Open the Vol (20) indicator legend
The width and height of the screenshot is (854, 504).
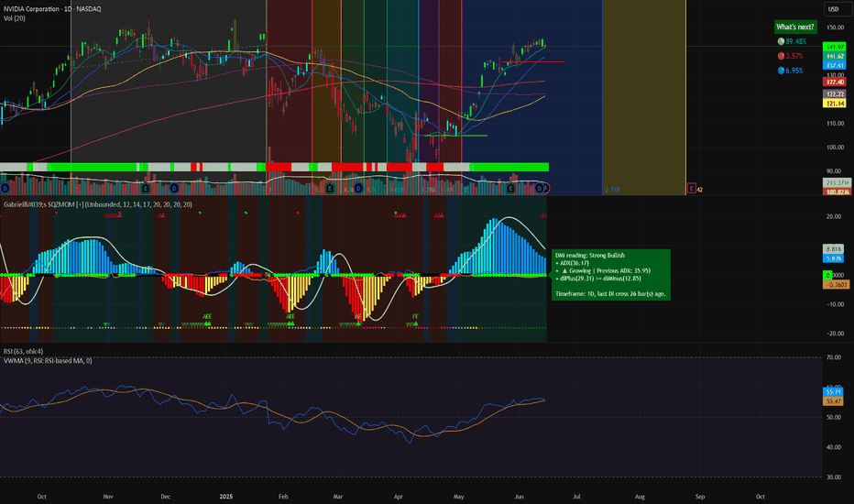pos(14,18)
